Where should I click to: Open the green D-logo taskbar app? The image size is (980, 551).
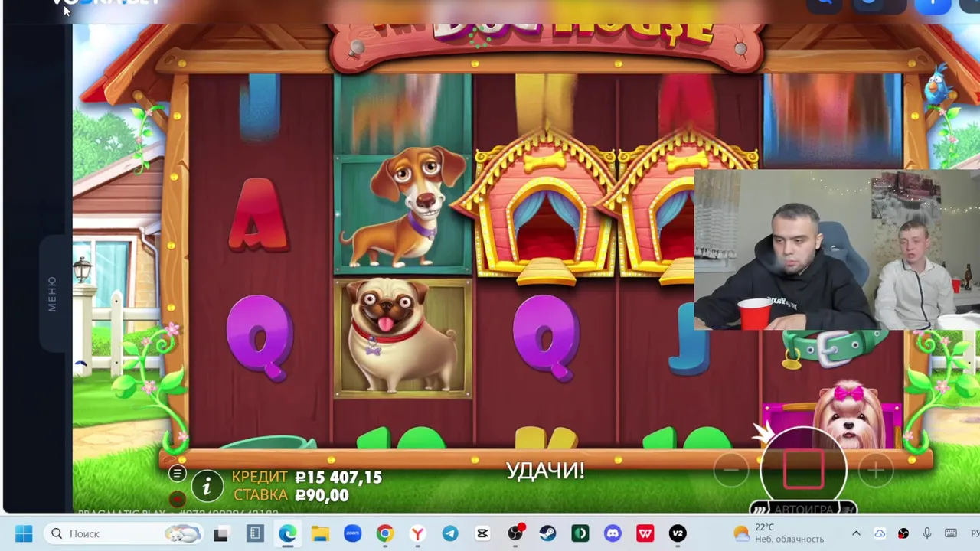point(580,533)
